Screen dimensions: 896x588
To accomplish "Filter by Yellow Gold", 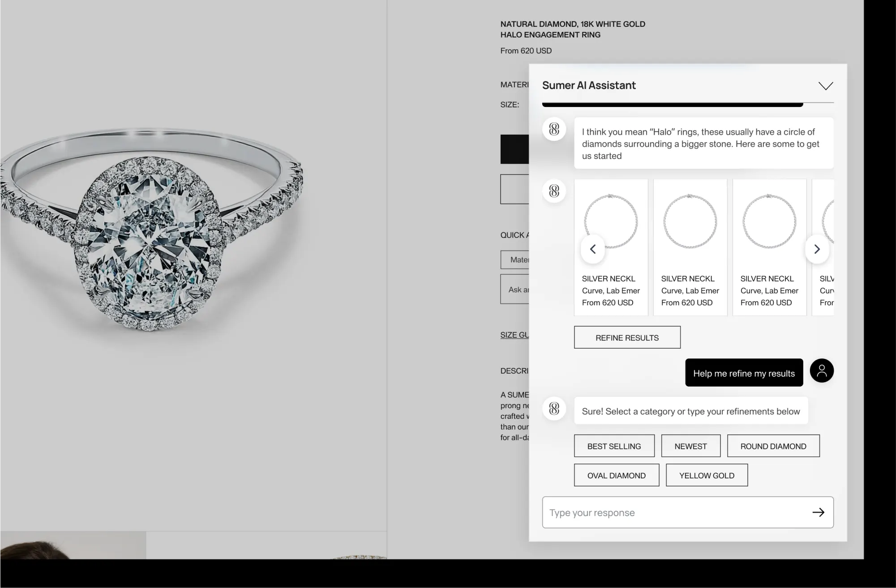I will click(x=707, y=475).
